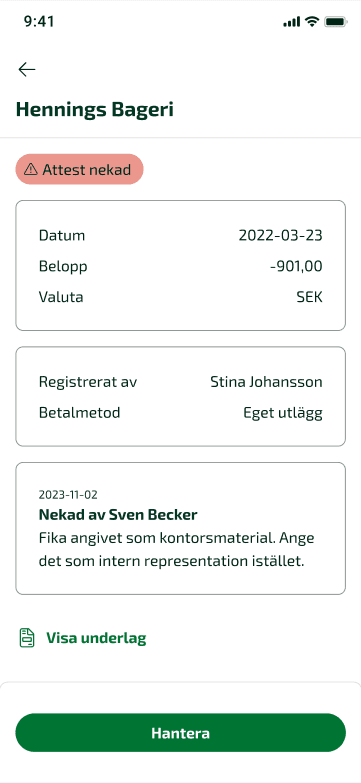Tap the battery indicator icon
The image size is (361, 783).
336,21
